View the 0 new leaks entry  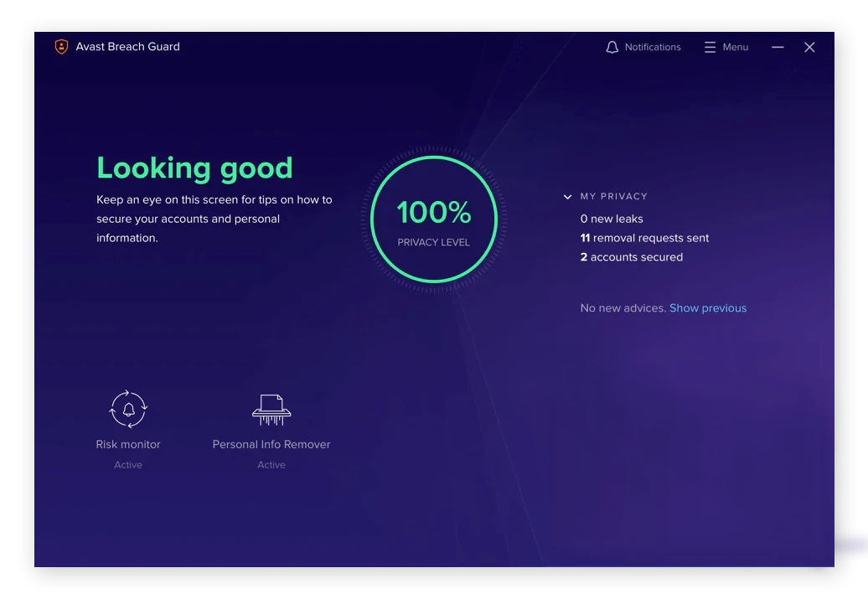click(612, 219)
